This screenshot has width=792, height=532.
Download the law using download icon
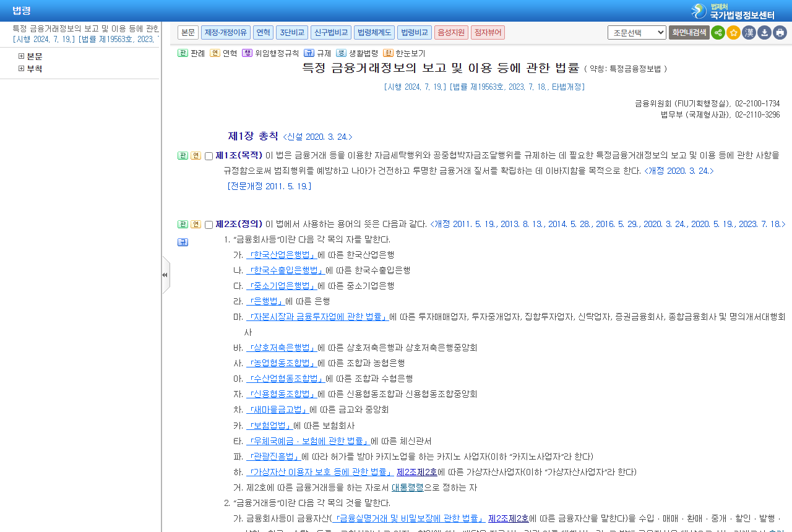pos(764,33)
